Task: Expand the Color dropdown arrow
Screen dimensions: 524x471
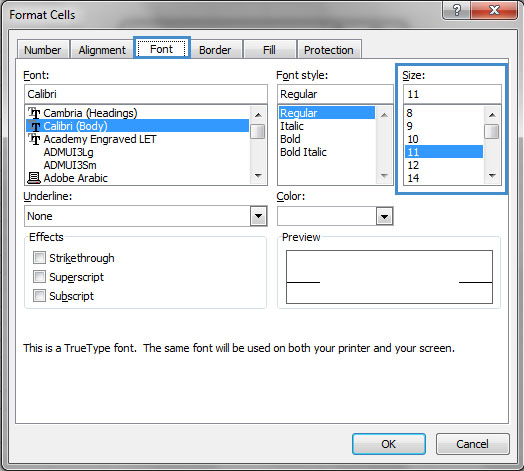Action: coord(384,216)
